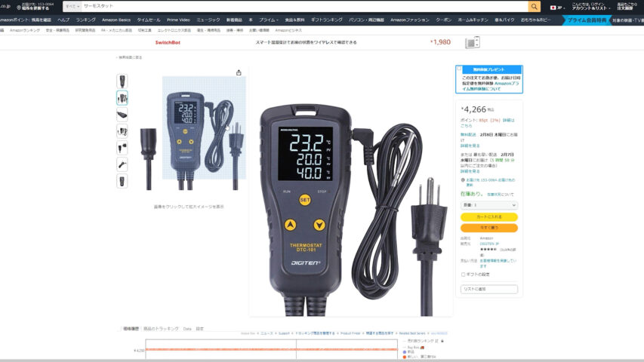
Task: Open the Prime Video nav item
Action: 178,20
